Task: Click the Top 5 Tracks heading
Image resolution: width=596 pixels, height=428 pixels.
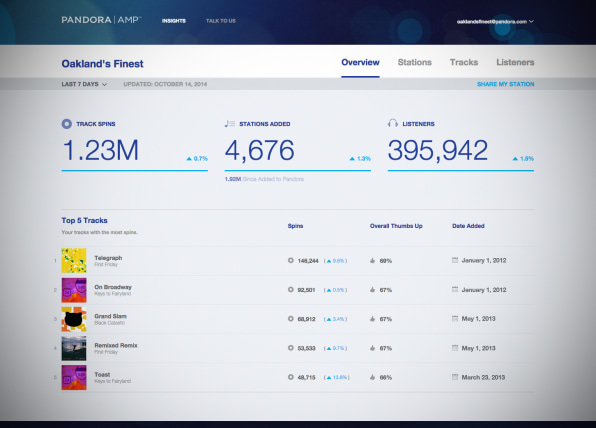Action: coord(84,220)
